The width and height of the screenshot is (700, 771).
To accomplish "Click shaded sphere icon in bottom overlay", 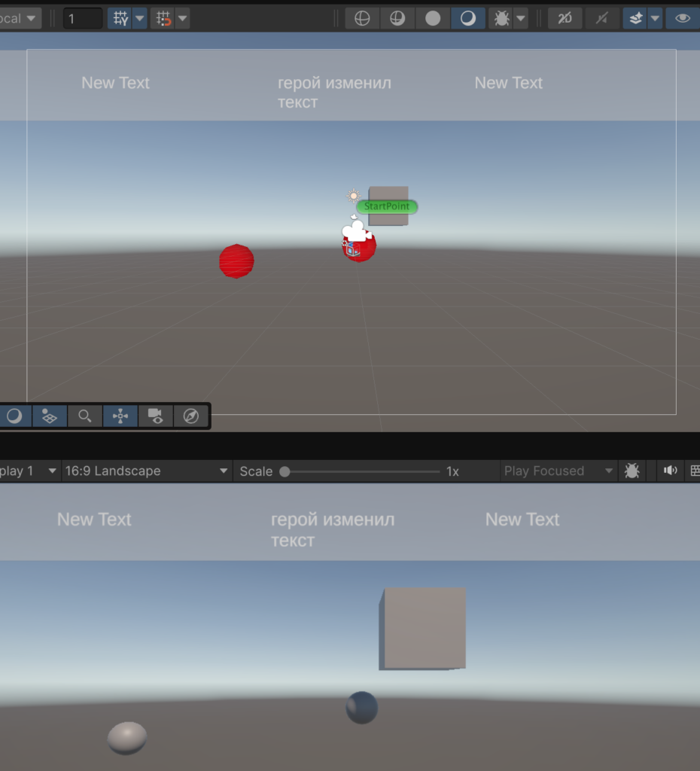I will tap(14, 416).
